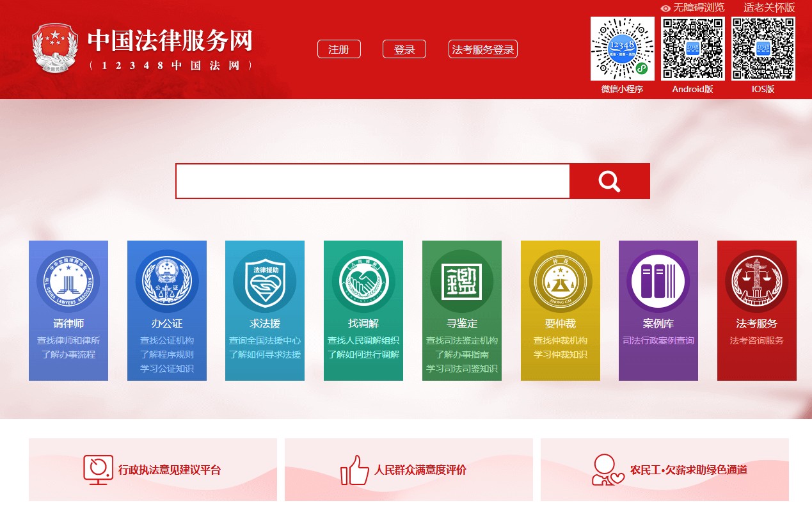Viewport: 812px width, 510px height.
Task: Open the 找调解 handshake mediation icon
Action: point(363,281)
